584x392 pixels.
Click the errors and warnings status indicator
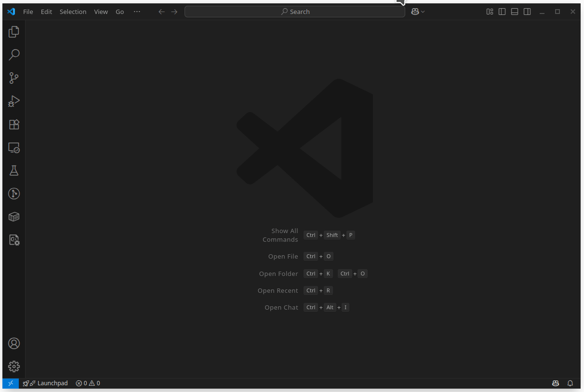tap(88, 383)
